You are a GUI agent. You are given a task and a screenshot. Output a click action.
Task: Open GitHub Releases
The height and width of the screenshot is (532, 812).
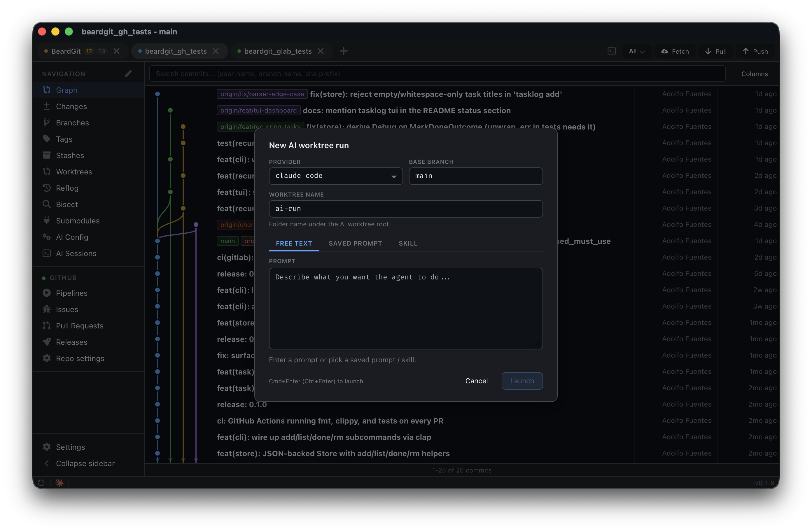click(88, 342)
